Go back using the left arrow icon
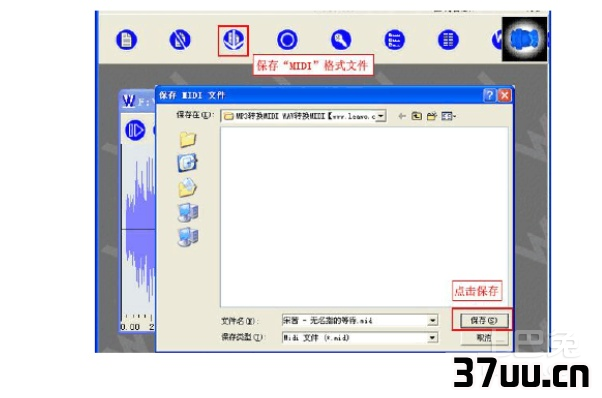 tap(402, 116)
